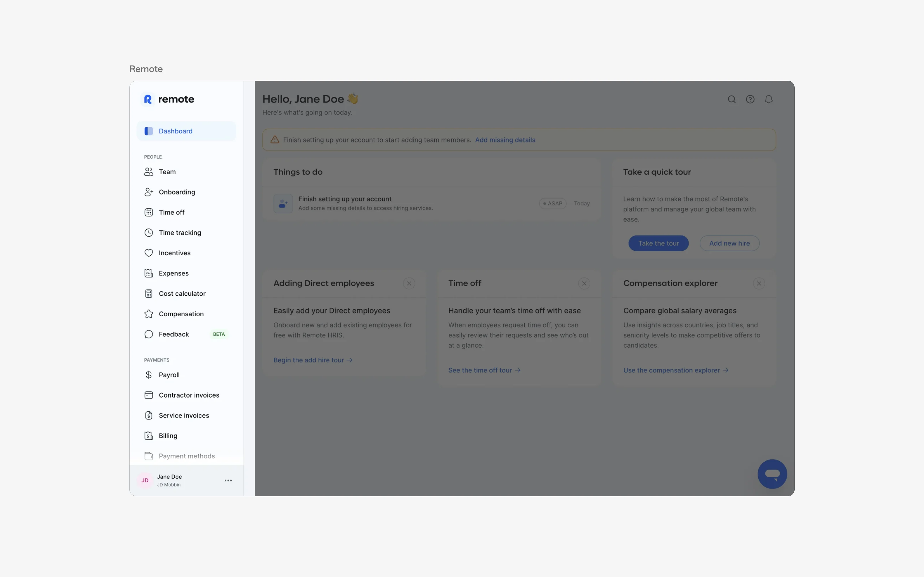This screenshot has width=924, height=577.
Task: Dismiss the Compensation explorer card
Action: 759,283
